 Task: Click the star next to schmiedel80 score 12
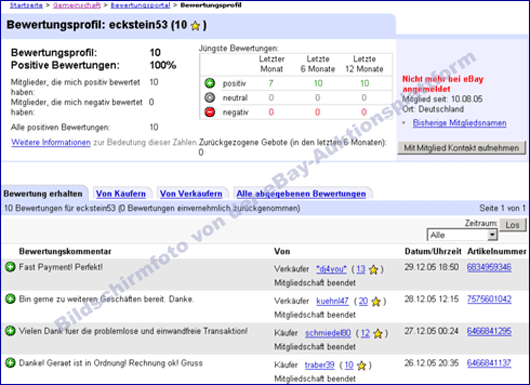378,334
